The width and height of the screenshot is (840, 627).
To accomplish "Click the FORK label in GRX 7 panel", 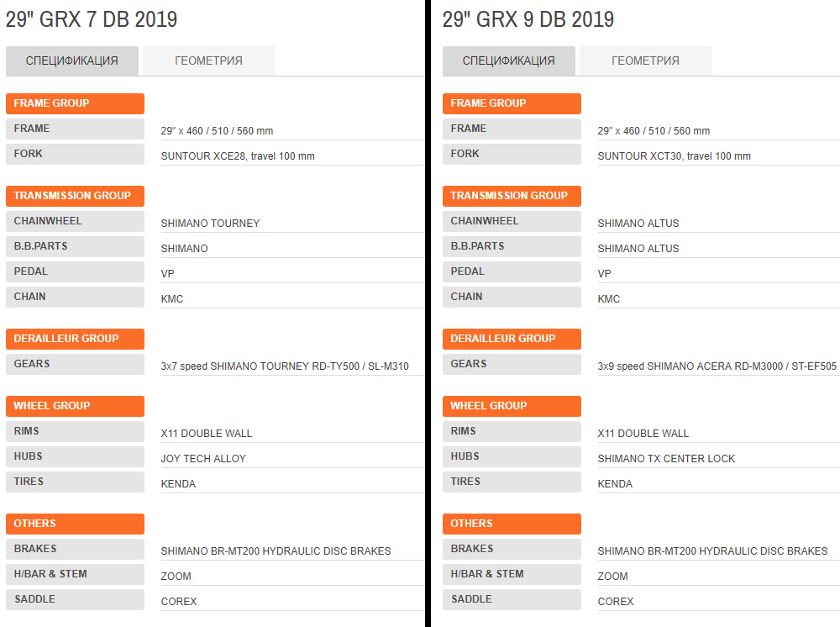I will point(75,154).
